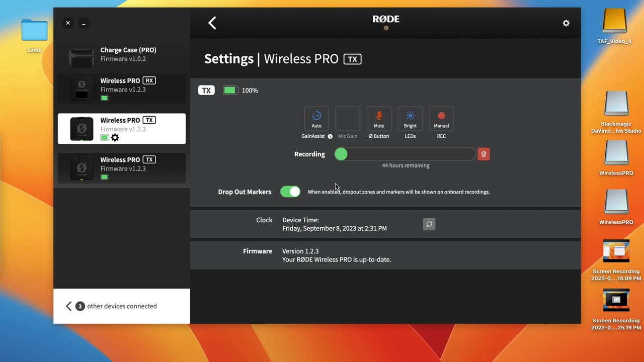644x362 pixels.
Task: Toggle Drop Out Markers switch
Action: (x=290, y=192)
